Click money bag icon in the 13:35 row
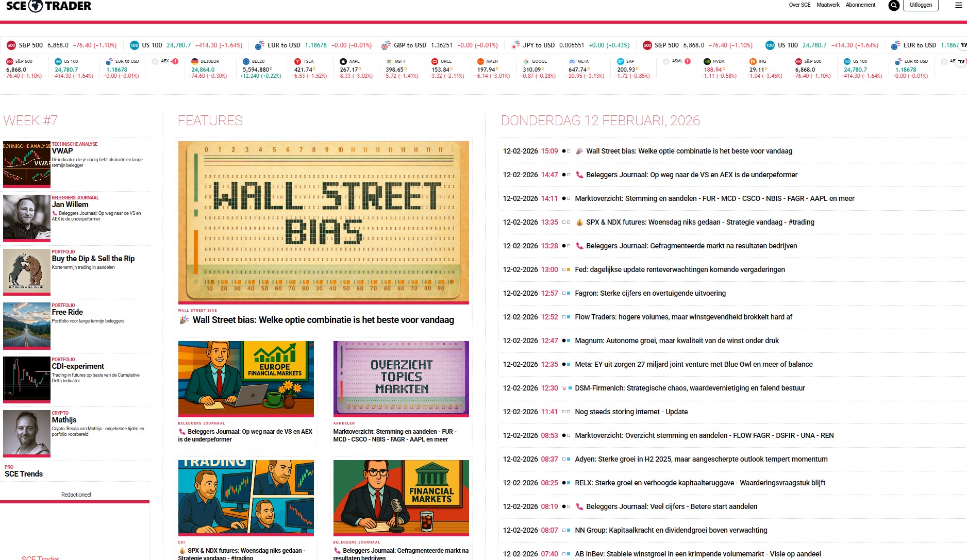The width and height of the screenshot is (967, 560). 579,222
